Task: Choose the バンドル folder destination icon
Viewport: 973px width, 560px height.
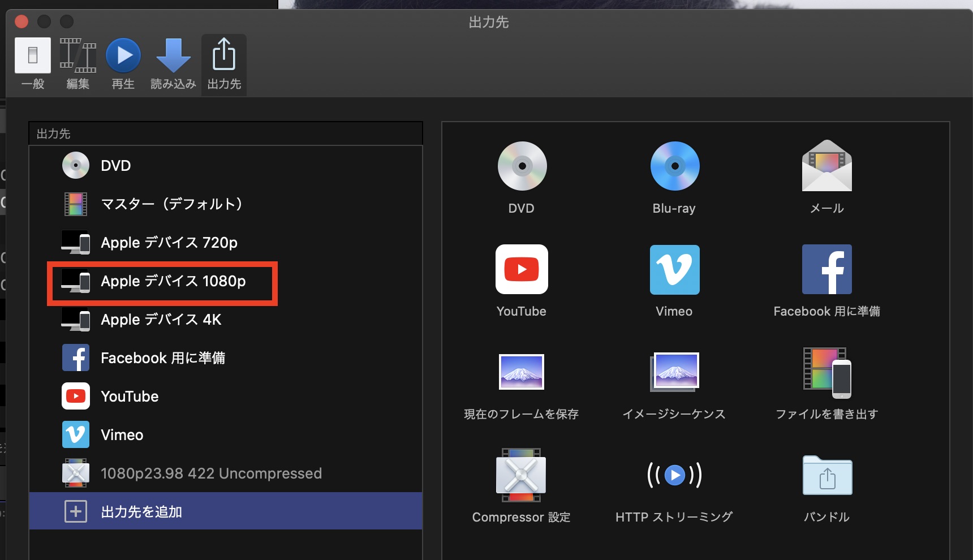Action: tap(827, 475)
